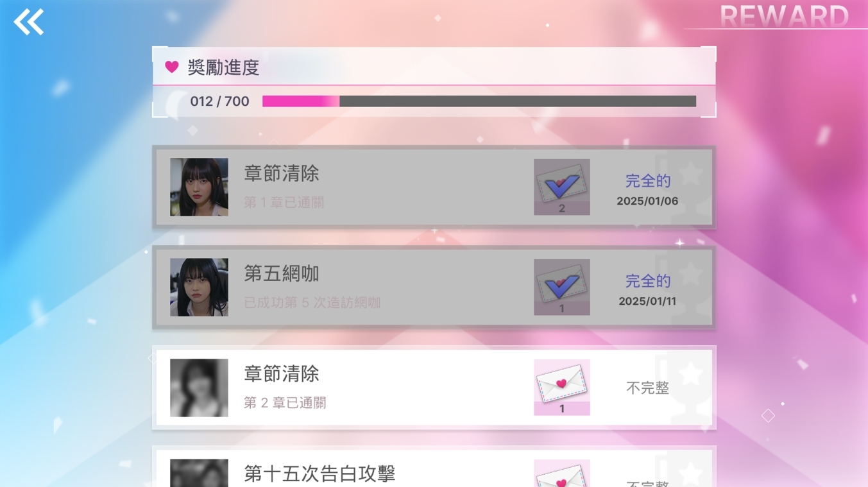868x487 pixels.
Task: Open the portrait thumbnail for 第五網咖
Action: pos(199,287)
